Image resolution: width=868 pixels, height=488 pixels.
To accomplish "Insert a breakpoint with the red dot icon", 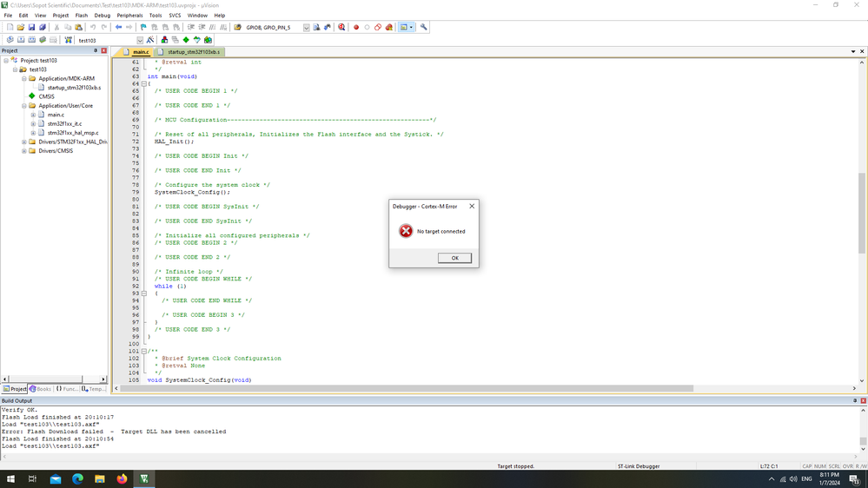I will [356, 27].
